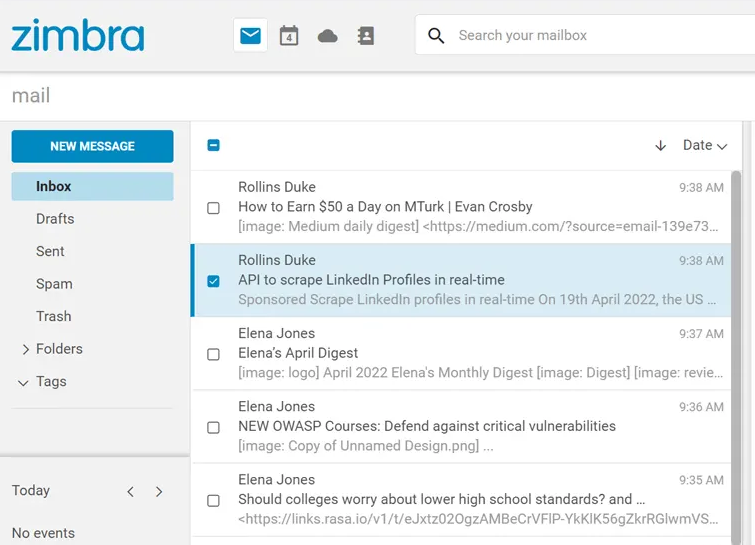This screenshot has height=545, width=755.
Task: Click 'No events' text in mini calendar
Action: (x=43, y=533)
